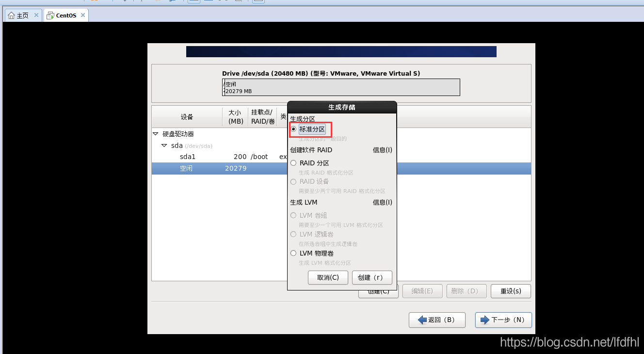This screenshot has width=644, height=354.
Task: Select the LVM 逻辑卷 radio option
Action: pyautogui.click(x=293, y=234)
